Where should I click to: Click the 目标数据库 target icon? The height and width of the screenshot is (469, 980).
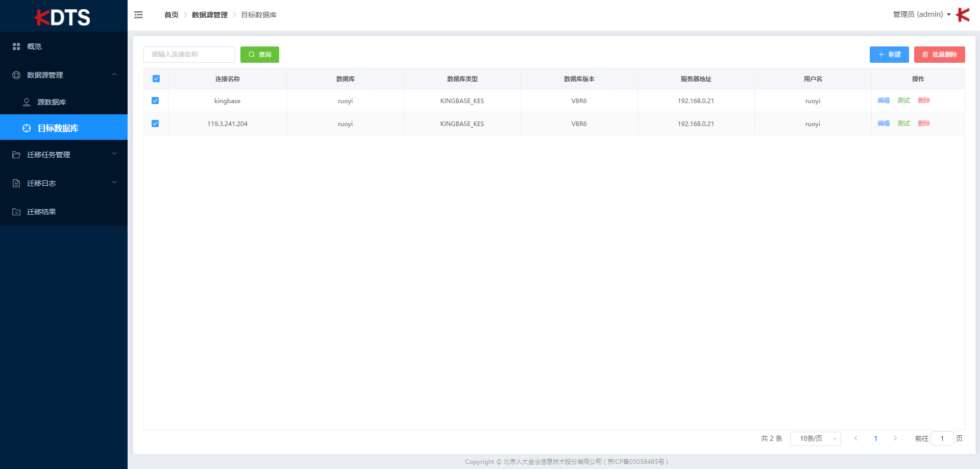[x=27, y=128]
